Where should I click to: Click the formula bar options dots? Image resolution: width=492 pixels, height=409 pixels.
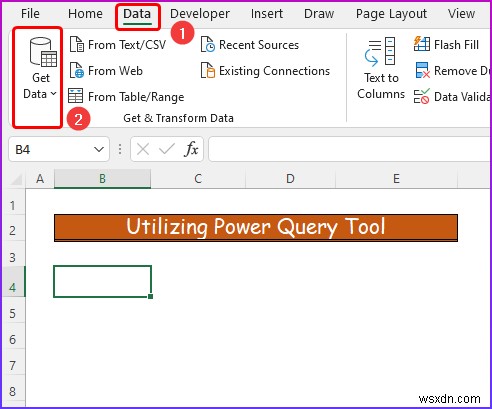tap(120, 149)
